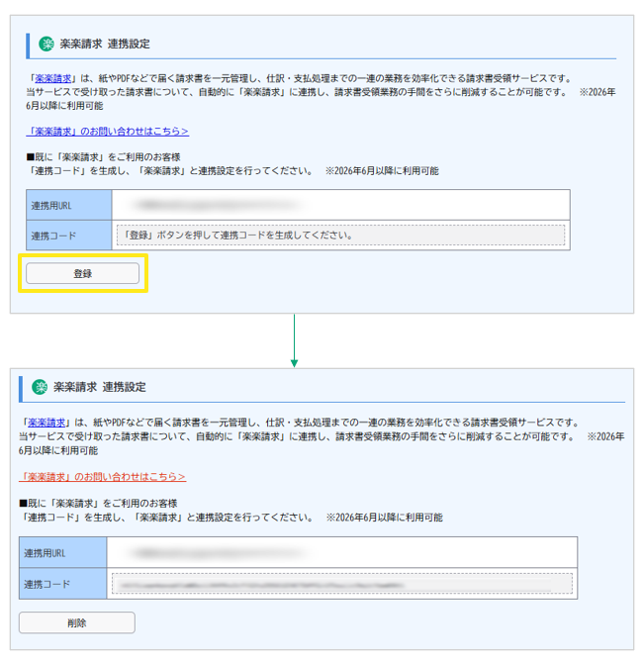Click the green 楽 logo in lower panel heading
The width and height of the screenshot is (644, 663).
pos(41,387)
